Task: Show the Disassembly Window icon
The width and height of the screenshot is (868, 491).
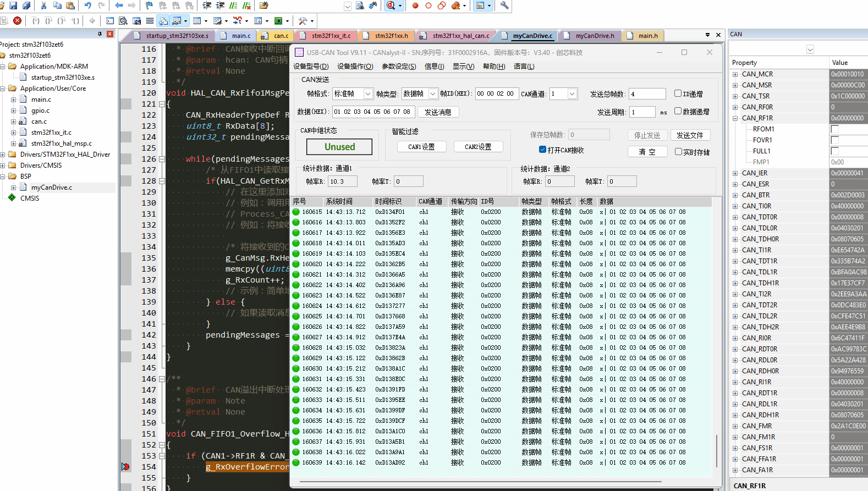Action: pos(123,20)
